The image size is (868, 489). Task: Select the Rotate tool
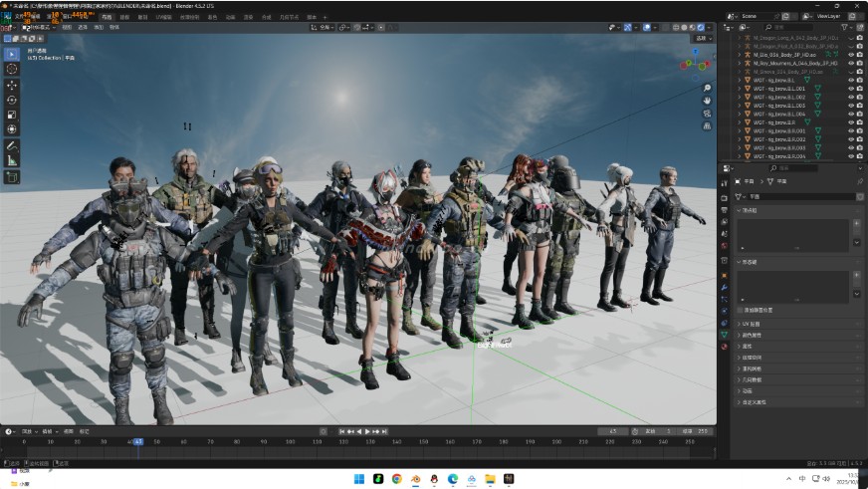(x=12, y=100)
